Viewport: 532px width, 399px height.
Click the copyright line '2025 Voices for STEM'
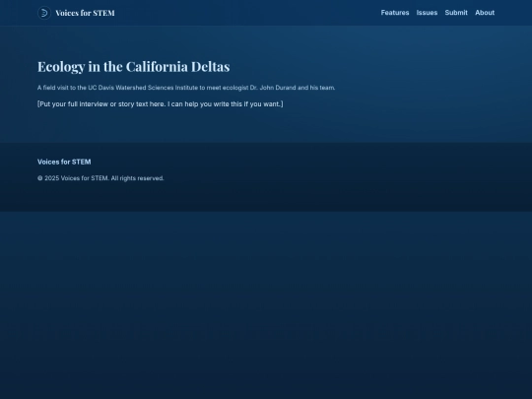(x=100, y=178)
